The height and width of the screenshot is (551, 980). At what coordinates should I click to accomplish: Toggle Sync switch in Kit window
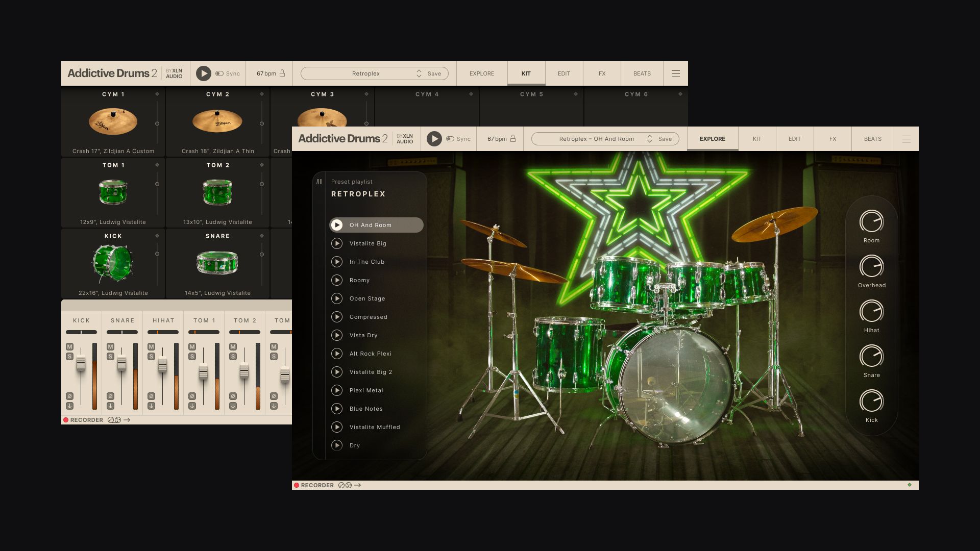[x=219, y=73]
